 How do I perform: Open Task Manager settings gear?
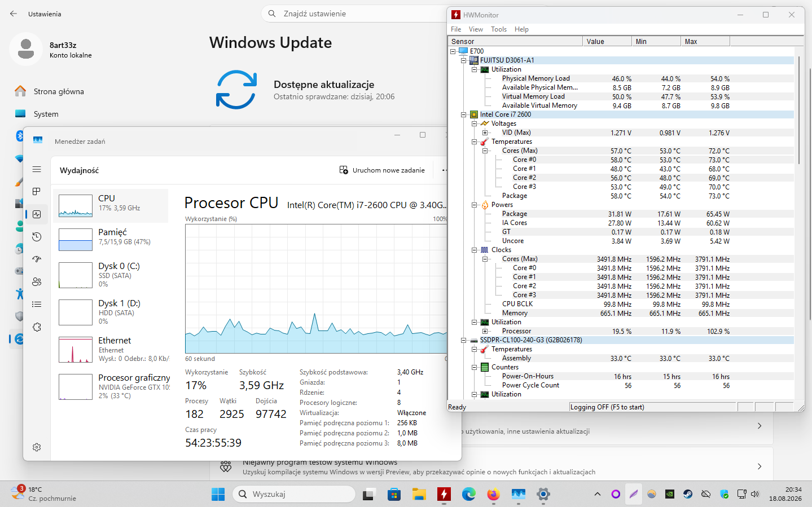(x=37, y=447)
